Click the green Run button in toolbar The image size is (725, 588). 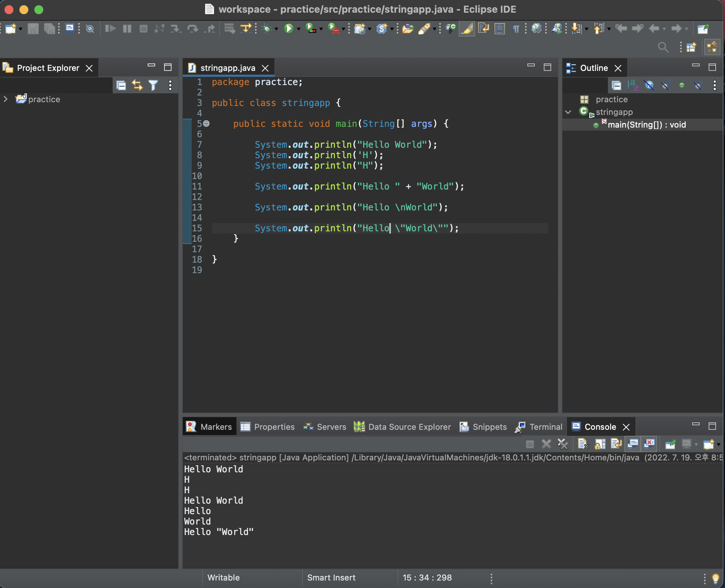pyautogui.click(x=289, y=28)
